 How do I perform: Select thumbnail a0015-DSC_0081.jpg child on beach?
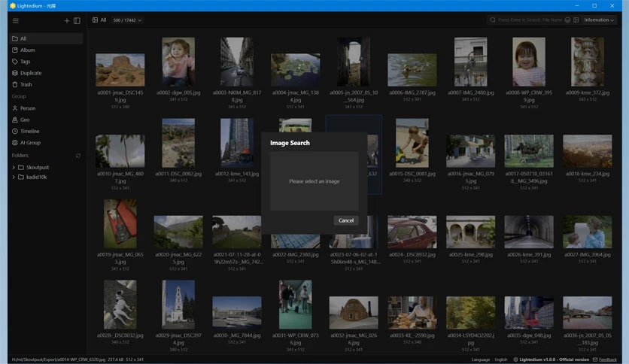point(412,143)
